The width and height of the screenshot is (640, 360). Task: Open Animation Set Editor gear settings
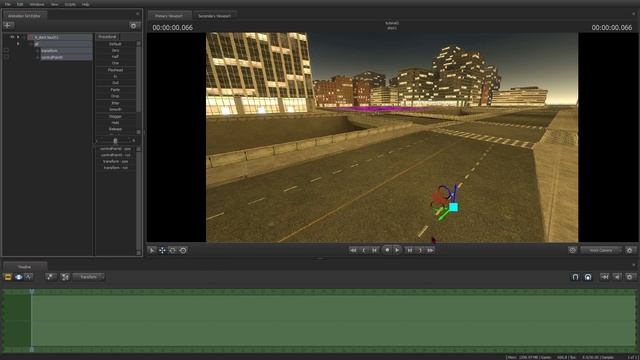click(x=133, y=26)
